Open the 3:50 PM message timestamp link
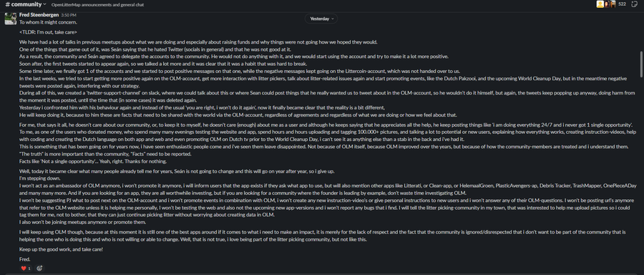The width and height of the screenshot is (644, 275). point(69,15)
